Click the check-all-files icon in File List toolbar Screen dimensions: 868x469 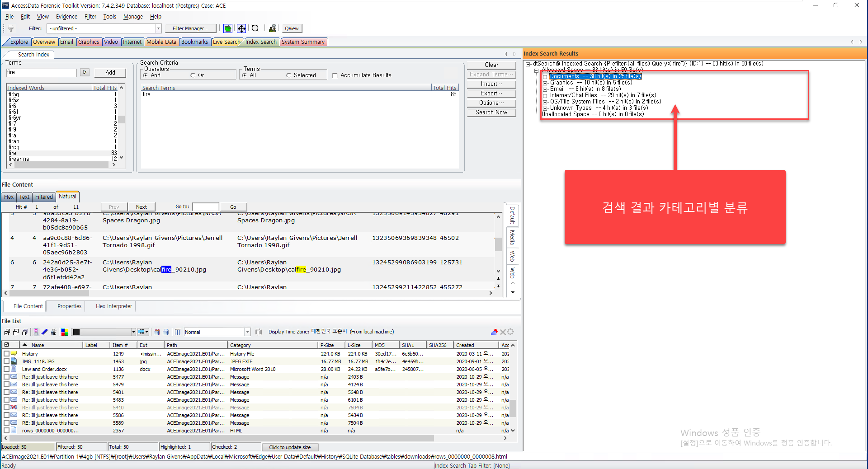[x=7, y=332]
